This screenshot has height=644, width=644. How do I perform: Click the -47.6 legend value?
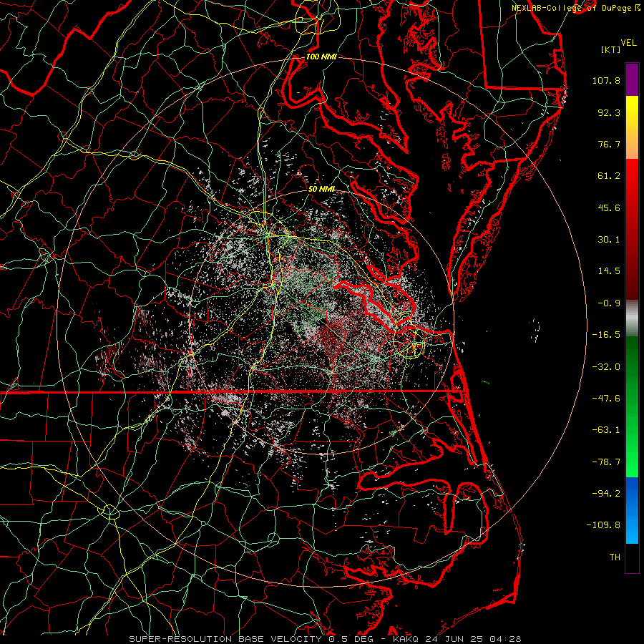(x=606, y=399)
